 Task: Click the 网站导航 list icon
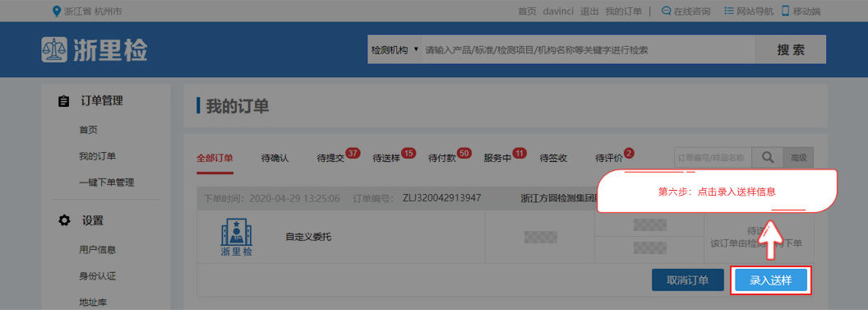pyautogui.click(x=729, y=11)
